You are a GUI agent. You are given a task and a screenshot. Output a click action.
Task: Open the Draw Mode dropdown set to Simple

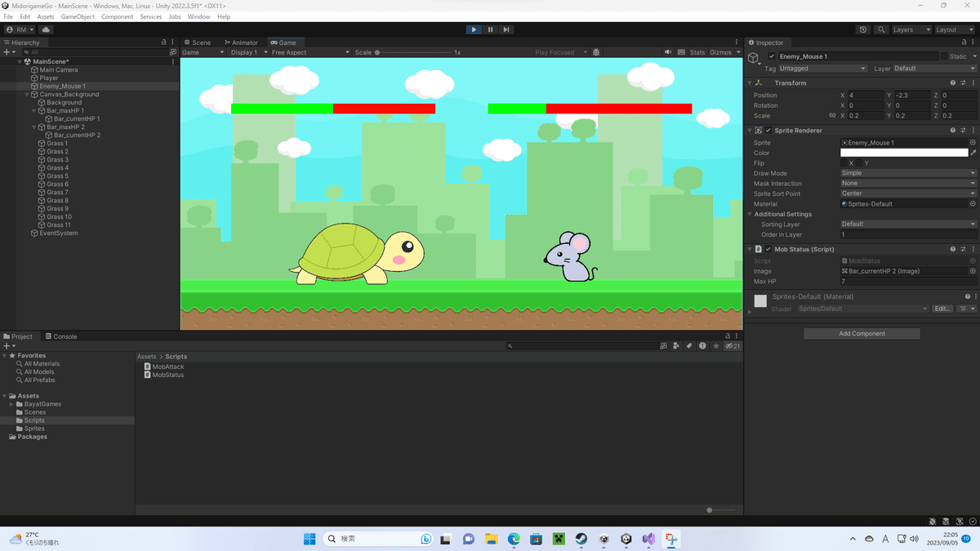click(x=906, y=173)
